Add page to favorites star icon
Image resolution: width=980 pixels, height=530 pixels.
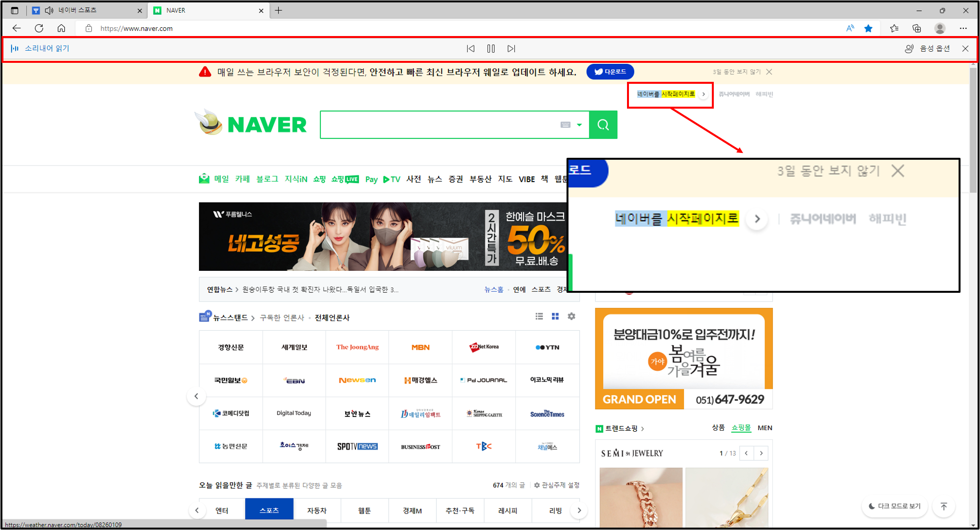coord(868,28)
